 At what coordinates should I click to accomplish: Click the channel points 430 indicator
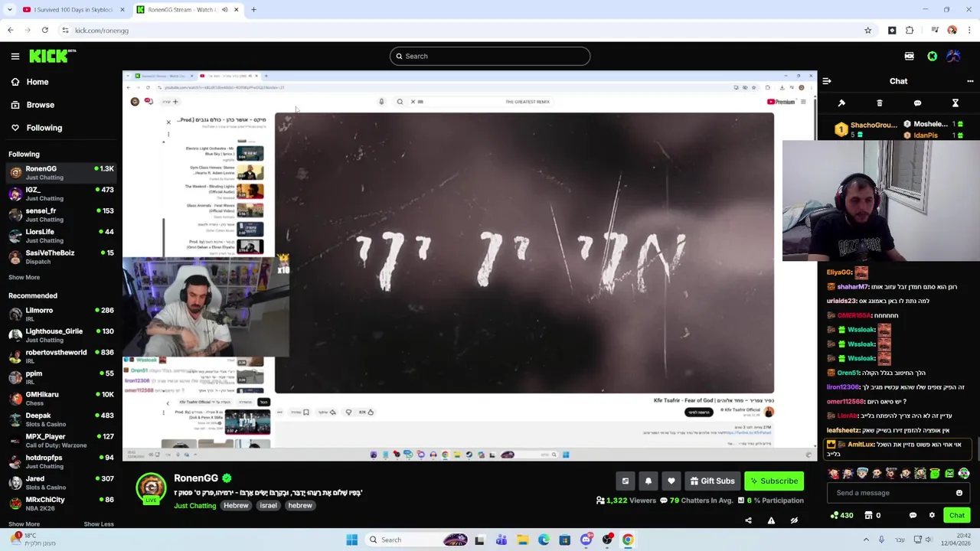(841, 515)
